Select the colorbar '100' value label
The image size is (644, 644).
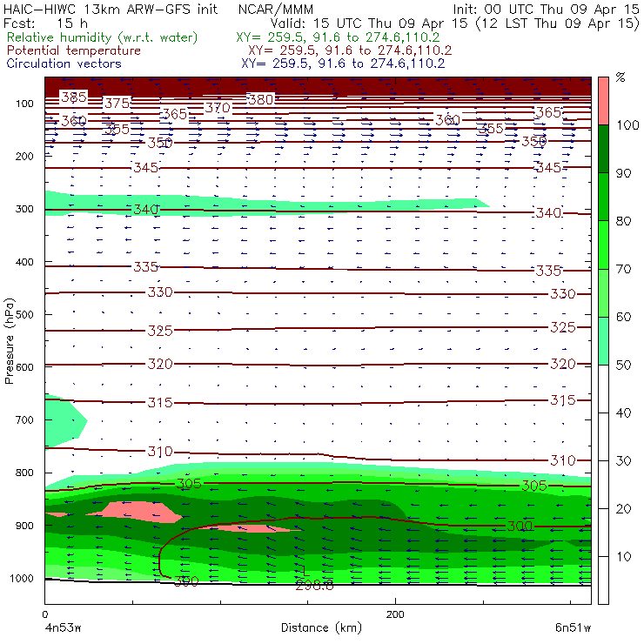click(627, 125)
